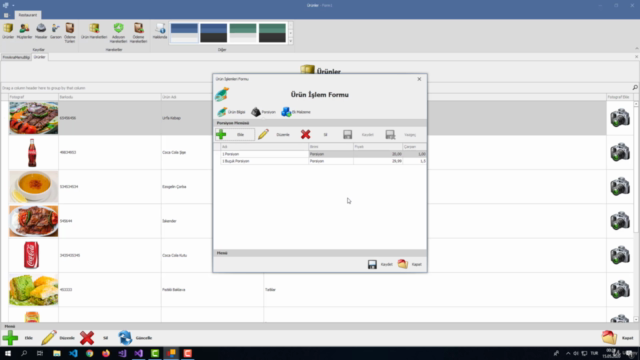The height and width of the screenshot is (360, 640).
Task: Close the Ürün İşlem Formu dialog
Action: pos(419,79)
